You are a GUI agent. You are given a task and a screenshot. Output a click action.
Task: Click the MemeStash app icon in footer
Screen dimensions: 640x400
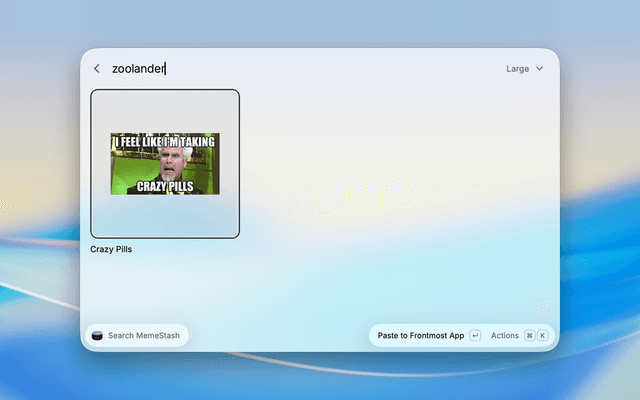(97, 336)
